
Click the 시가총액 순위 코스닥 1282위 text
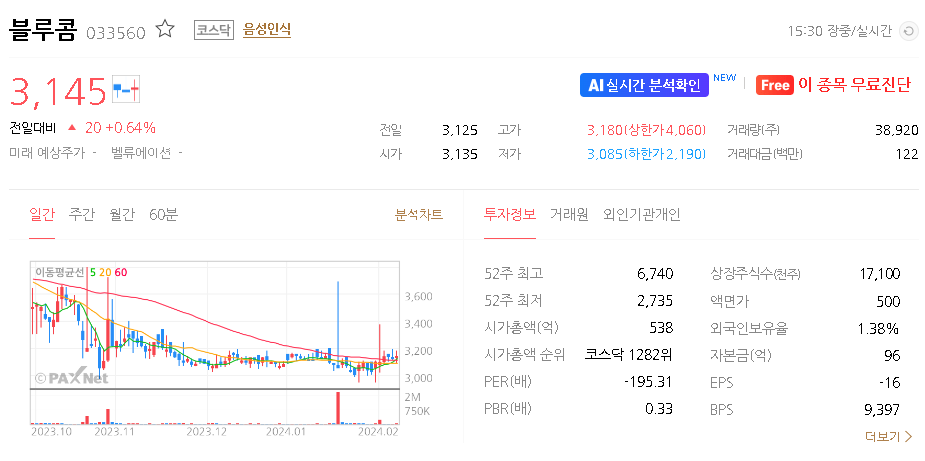coord(628,355)
